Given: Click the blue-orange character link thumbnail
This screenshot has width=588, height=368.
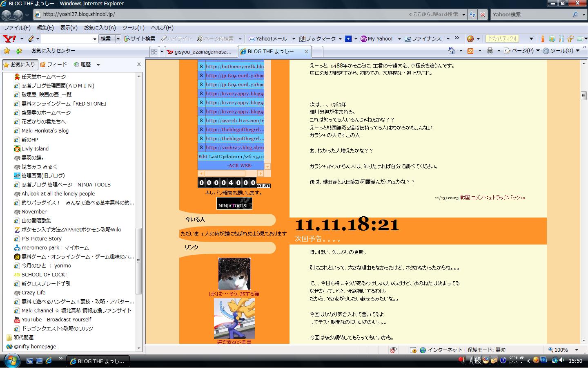Looking at the screenshot, I should point(234,319).
